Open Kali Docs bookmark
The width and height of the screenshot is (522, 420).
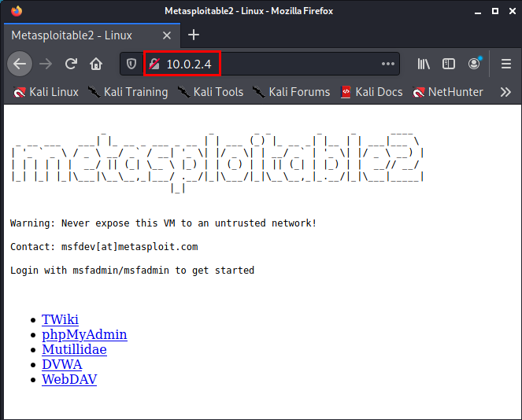[372, 92]
